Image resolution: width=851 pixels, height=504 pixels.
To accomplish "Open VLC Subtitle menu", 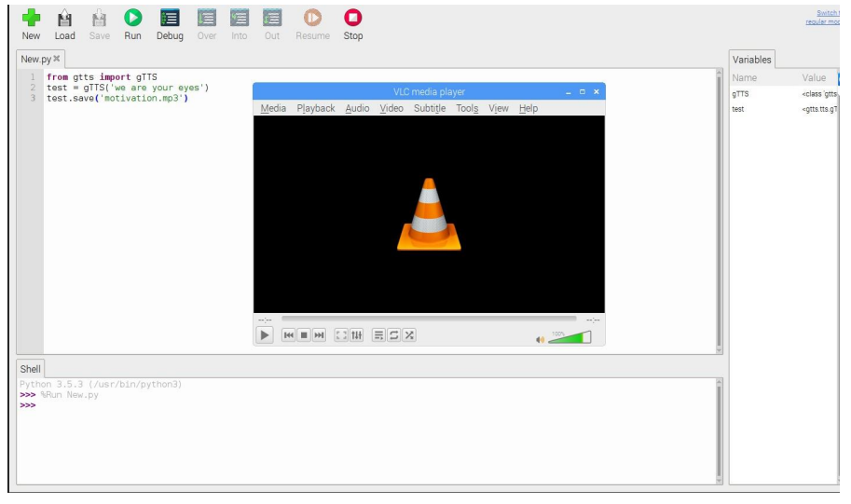I will point(430,108).
